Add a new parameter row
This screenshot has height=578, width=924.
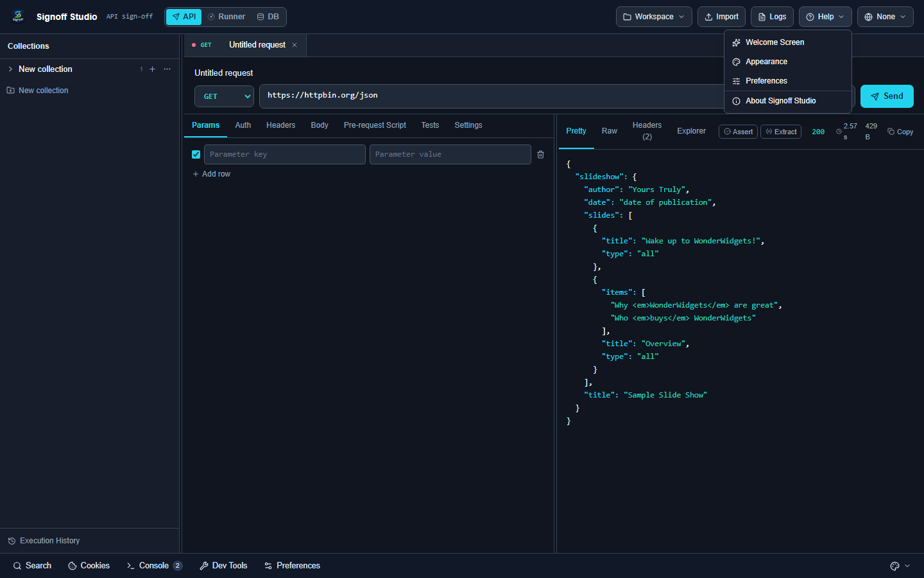(211, 174)
